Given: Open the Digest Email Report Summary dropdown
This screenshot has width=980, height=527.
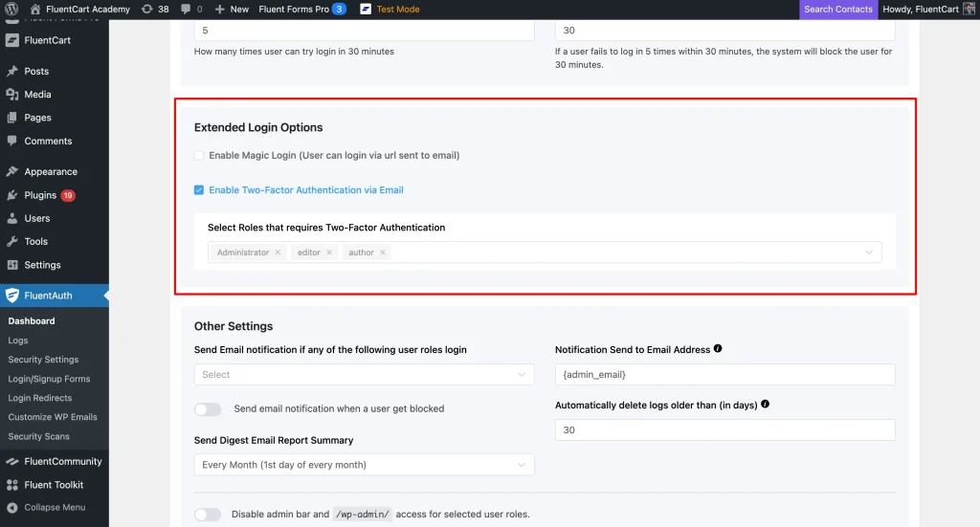Looking at the screenshot, I should point(364,465).
